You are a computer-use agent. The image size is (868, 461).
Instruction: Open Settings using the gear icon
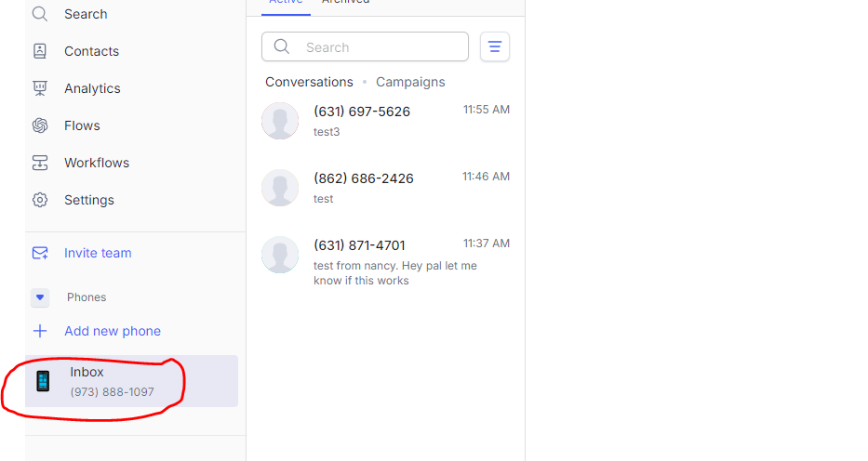tap(40, 200)
